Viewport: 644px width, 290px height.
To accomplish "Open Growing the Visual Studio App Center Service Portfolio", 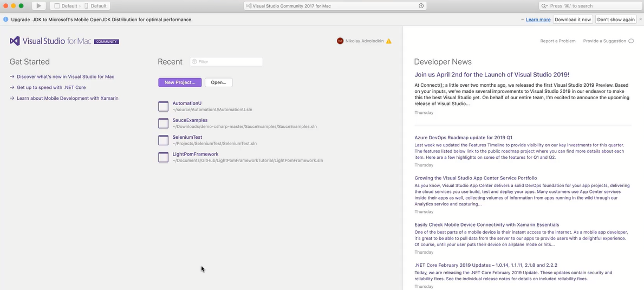I will coord(476,178).
